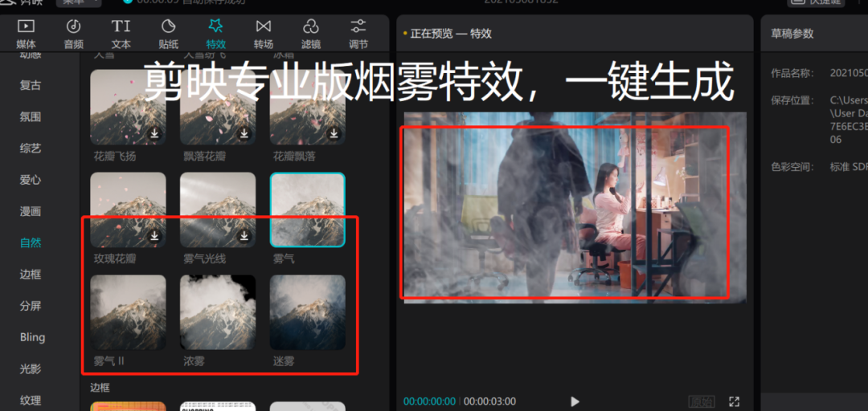Click the 原始 ratio button
Viewport: 868px width, 411px height.
[702, 401]
